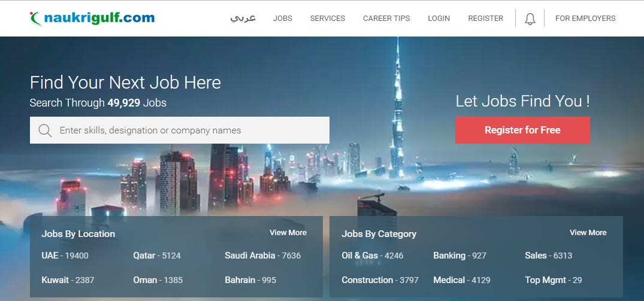Click the Register for Free button
This screenshot has height=301, width=644.
point(522,130)
